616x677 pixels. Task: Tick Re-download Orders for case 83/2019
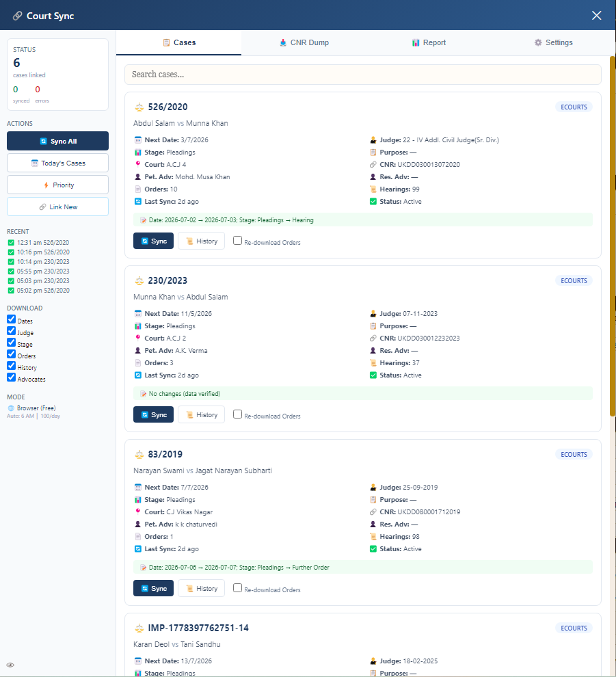click(x=237, y=587)
